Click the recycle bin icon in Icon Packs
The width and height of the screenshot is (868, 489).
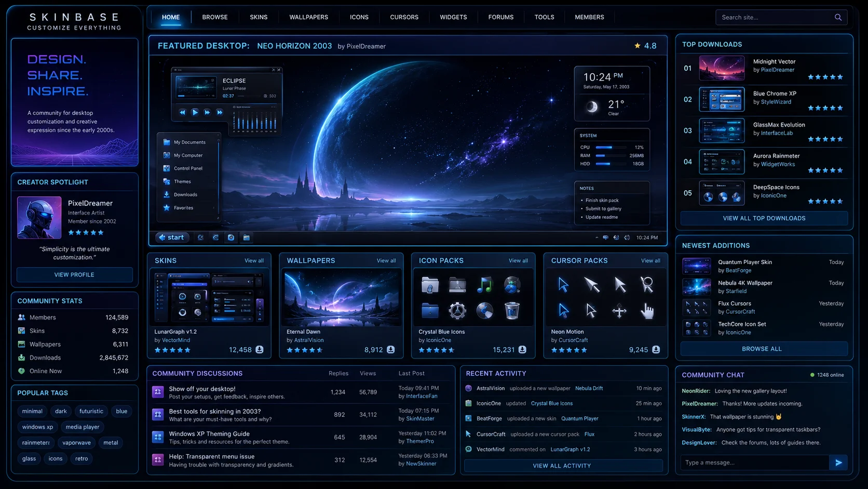click(512, 311)
